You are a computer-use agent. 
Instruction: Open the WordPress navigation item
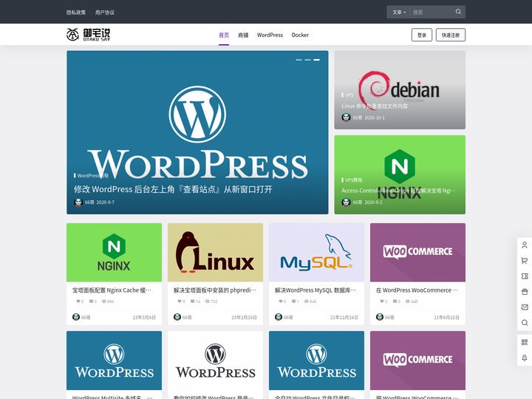[270, 35]
